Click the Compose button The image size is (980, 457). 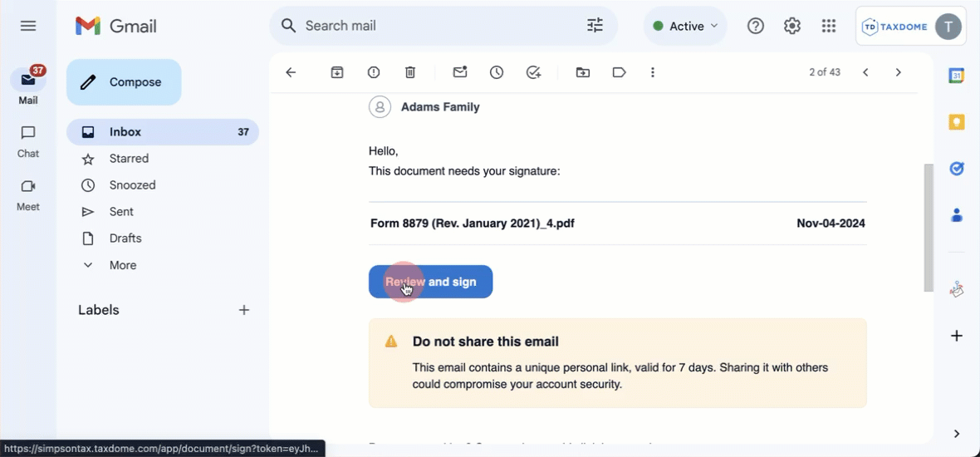tap(124, 82)
